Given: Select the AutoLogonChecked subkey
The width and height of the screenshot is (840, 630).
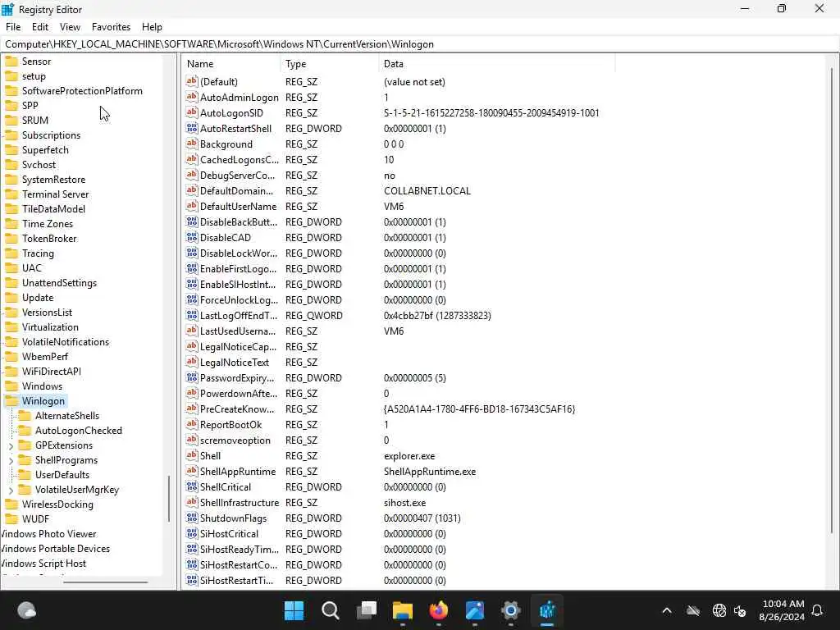Looking at the screenshot, I should pos(78,430).
